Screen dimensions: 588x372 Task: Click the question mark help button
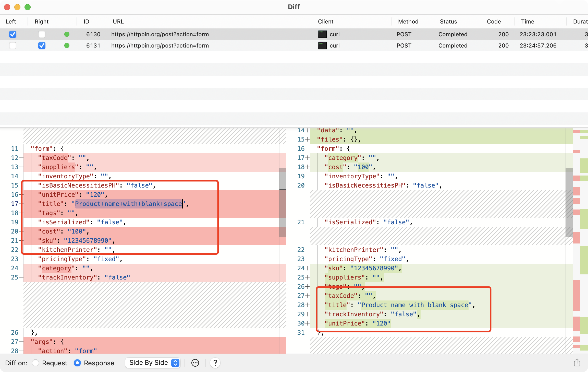(x=215, y=363)
